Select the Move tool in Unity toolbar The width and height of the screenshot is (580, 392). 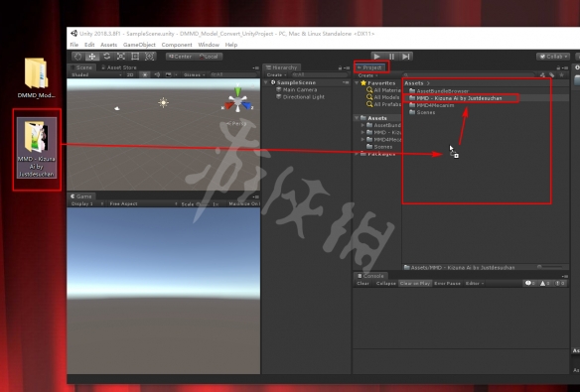(x=92, y=57)
